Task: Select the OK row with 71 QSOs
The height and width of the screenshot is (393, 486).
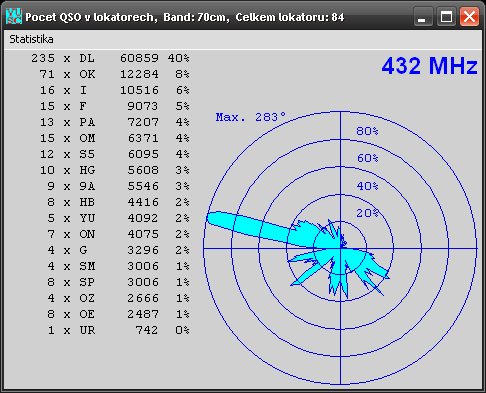Action: tap(114, 74)
